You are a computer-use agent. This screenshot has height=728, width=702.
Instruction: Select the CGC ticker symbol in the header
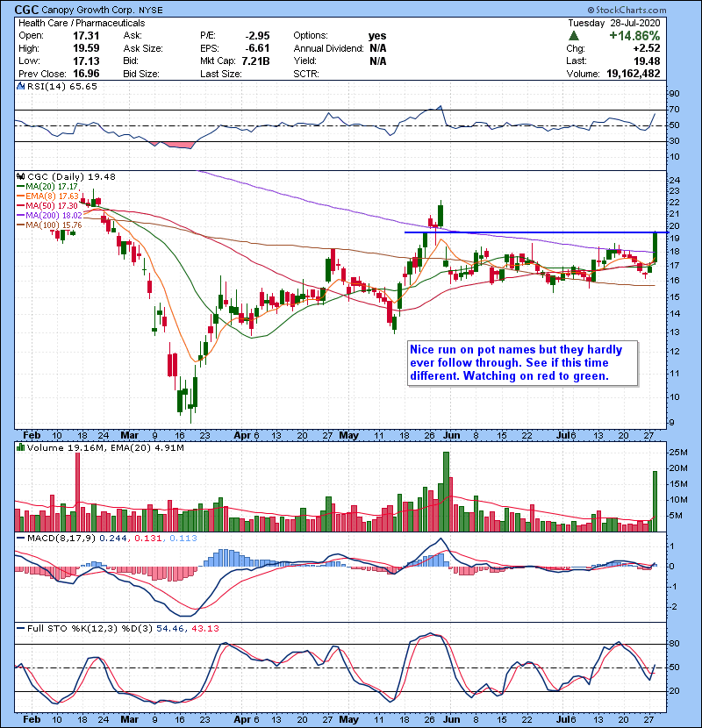coord(27,10)
